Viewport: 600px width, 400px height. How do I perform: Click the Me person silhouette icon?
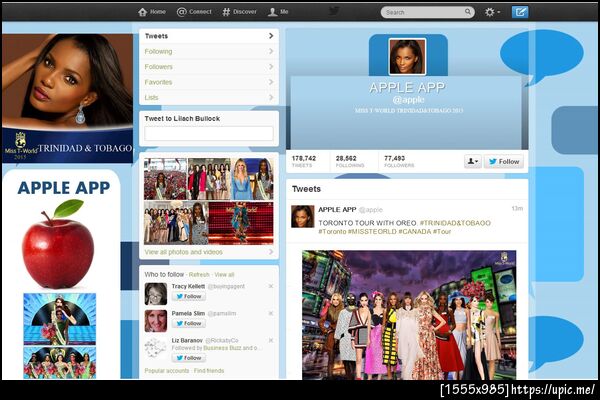click(x=272, y=12)
